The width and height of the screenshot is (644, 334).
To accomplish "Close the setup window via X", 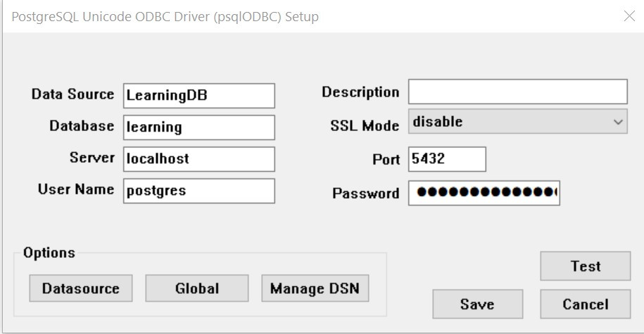I will click(x=629, y=16).
